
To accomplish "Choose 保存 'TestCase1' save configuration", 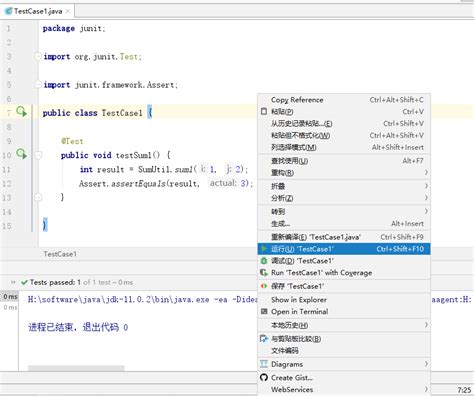I will click(x=344, y=286).
